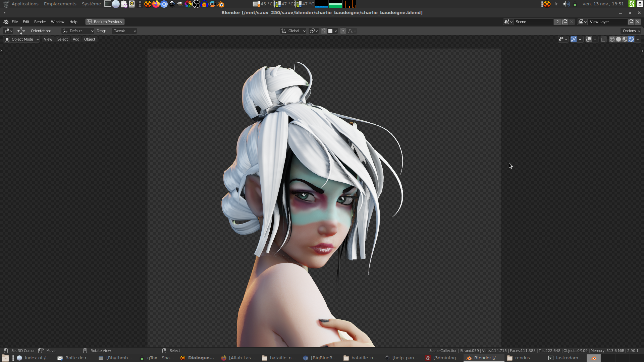Open shading options dropdown arrow
This screenshot has height=362, width=644.
pos(638,39)
